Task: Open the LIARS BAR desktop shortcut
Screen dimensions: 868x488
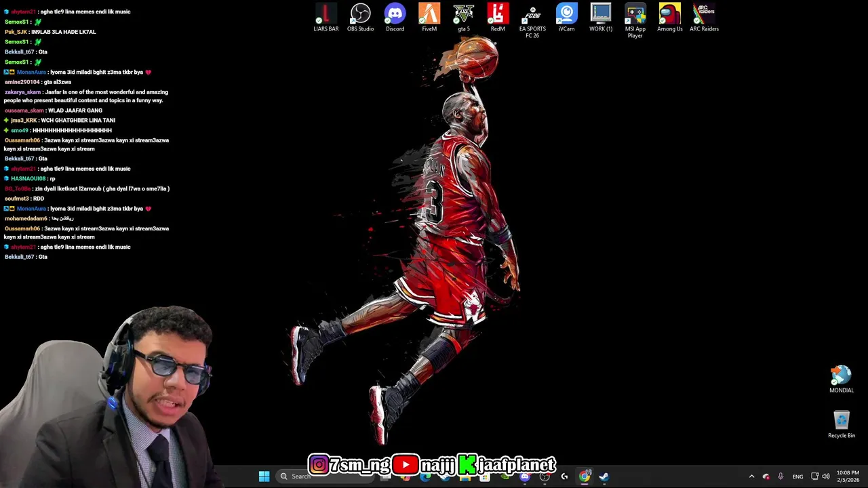Action: coord(325,17)
